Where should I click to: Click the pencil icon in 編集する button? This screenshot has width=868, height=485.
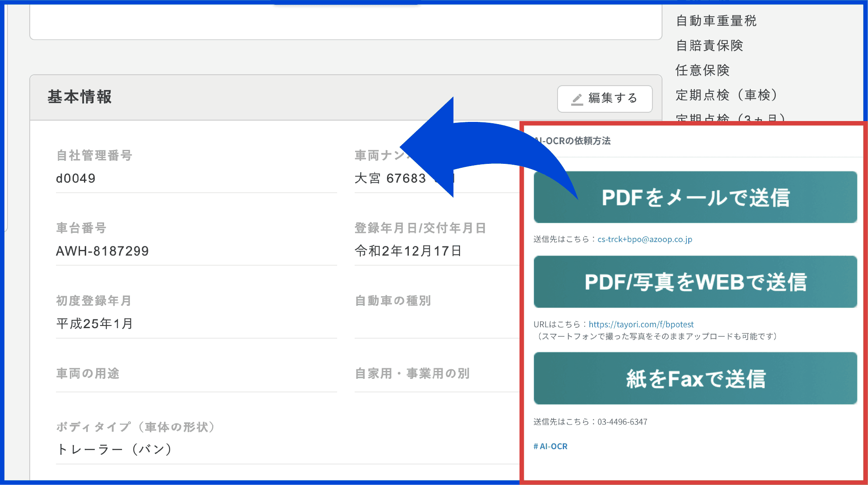(x=577, y=99)
